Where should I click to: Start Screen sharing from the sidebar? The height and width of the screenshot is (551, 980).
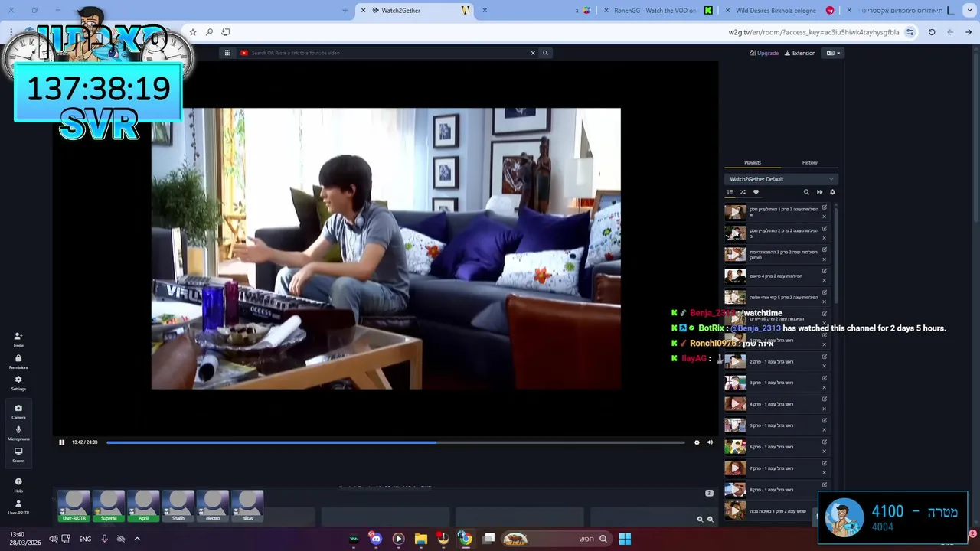click(18, 455)
